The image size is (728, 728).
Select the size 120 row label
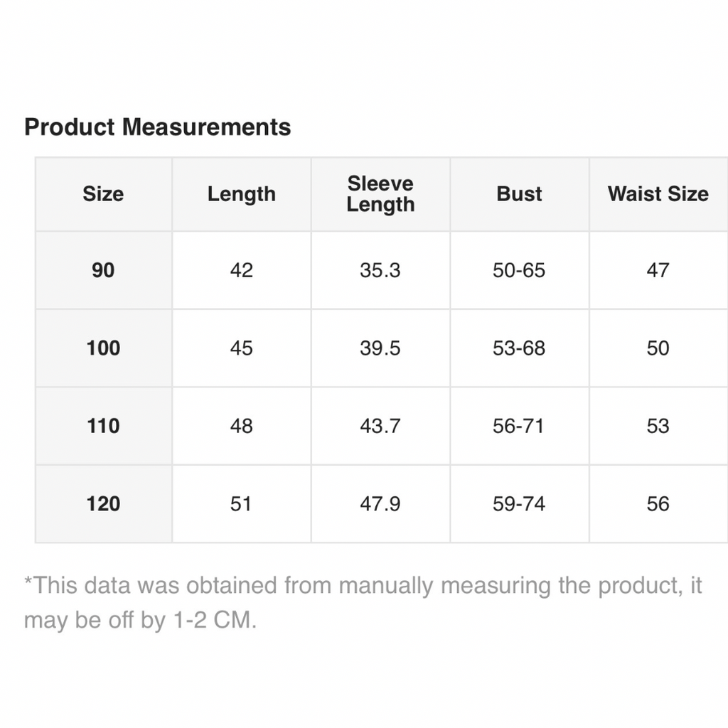point(103,504)
